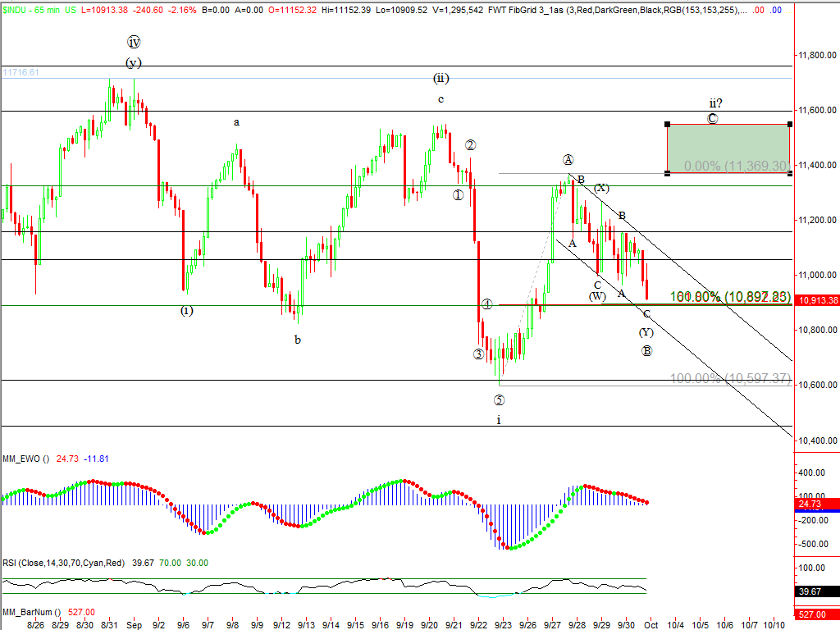The height and width of the screenshot is (630, 840).
Task: Click the red 10,913.38 last price tag
Action: coord(818,301)
